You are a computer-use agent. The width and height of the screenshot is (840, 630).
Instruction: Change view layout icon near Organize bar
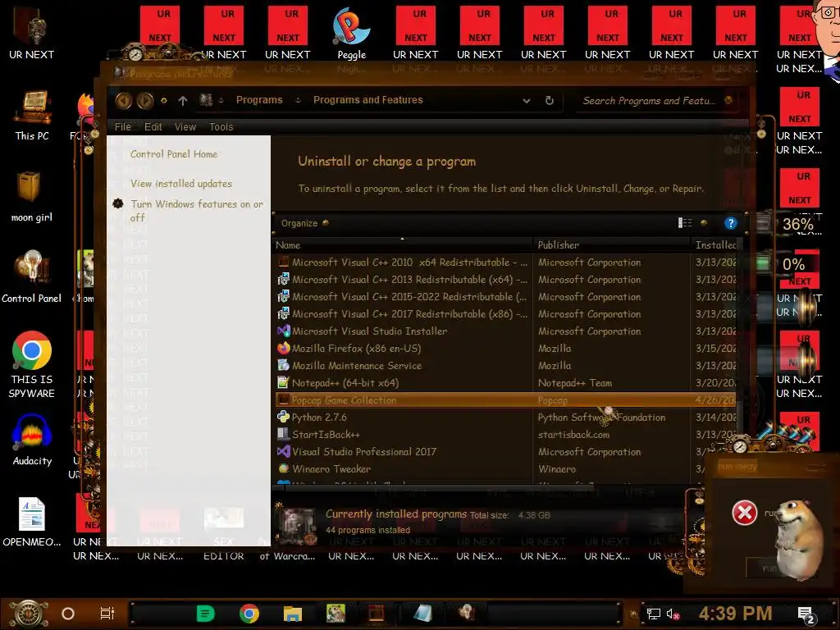click(685, 223)
